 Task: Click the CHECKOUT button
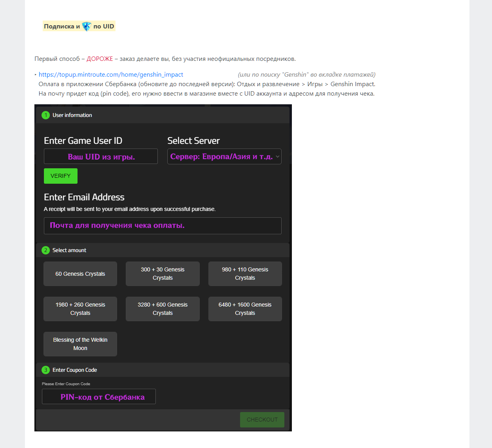(x=262, y=420)
